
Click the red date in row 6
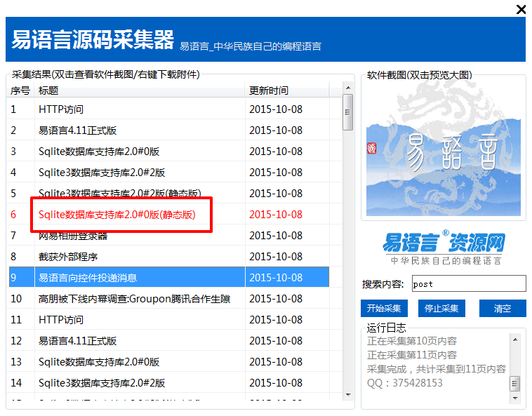pyautogui.click(x=276, y=214)
